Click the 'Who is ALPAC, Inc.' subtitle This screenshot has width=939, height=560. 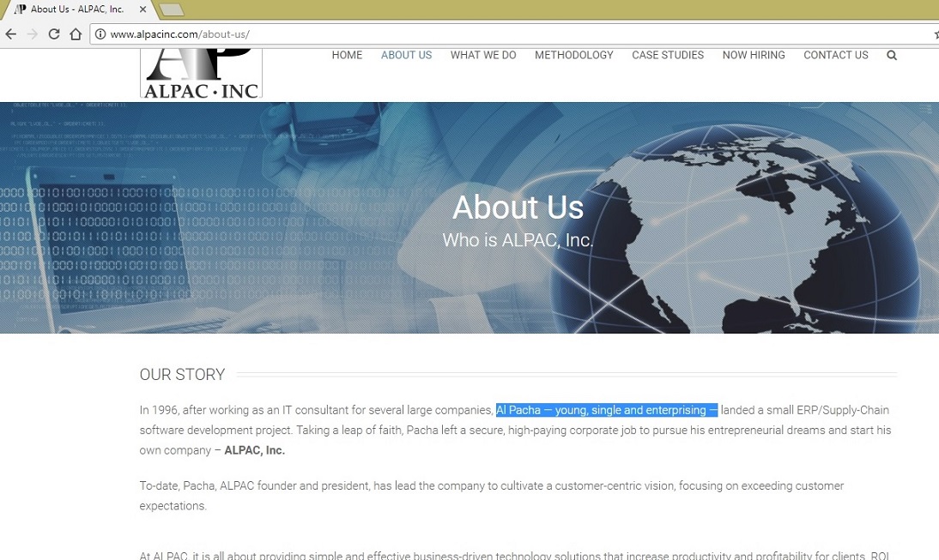[518, 240]
